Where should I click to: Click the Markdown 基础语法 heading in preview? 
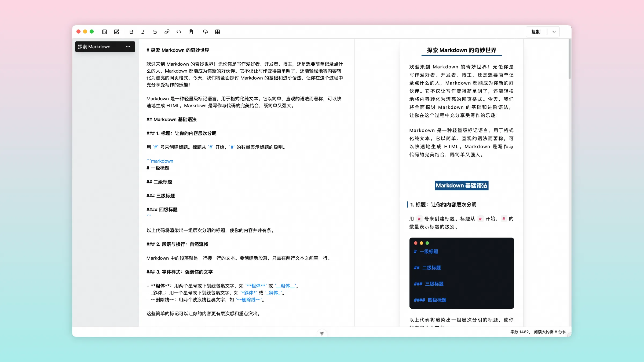(x=462, y=186)
